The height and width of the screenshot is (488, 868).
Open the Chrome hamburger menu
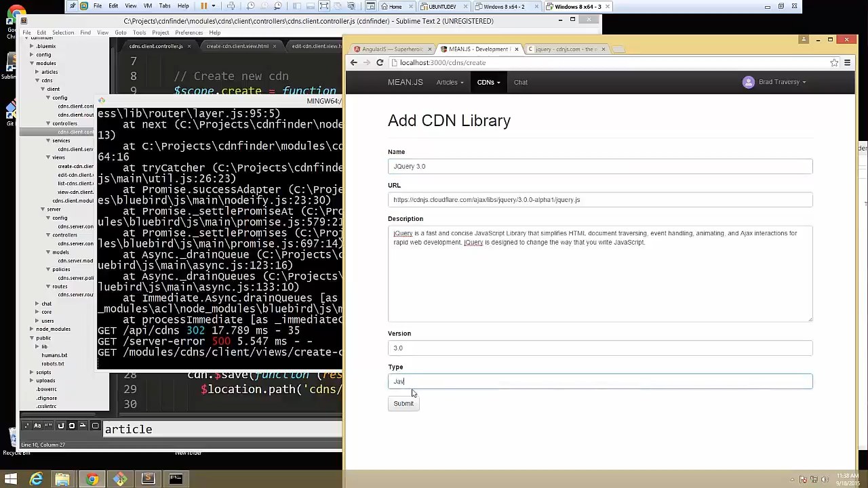[x=847, y=62]
